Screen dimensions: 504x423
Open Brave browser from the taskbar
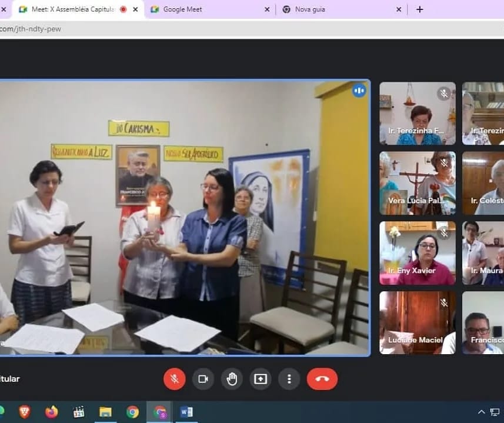pos(24,412)
